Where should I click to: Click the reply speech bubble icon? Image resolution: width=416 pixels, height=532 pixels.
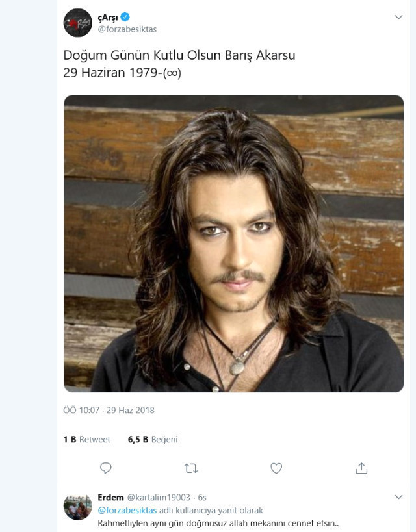106,468
